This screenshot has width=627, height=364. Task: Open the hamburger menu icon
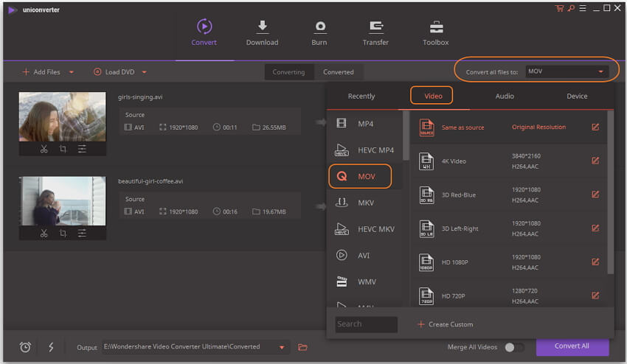tap(583, 8)
